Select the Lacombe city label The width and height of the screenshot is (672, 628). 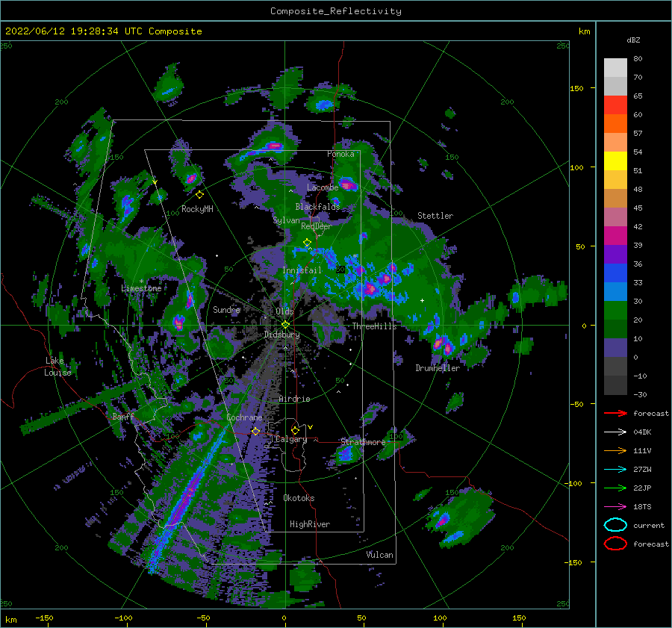click(323, 187)
